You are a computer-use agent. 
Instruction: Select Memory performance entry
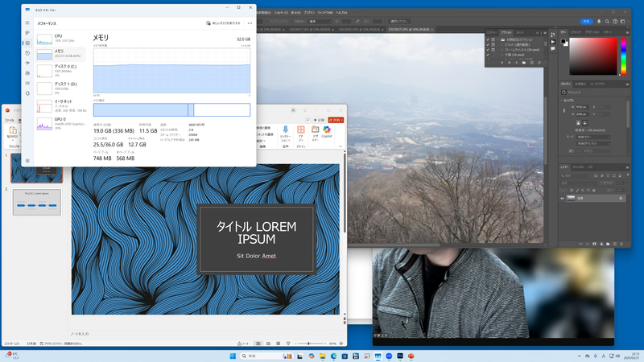pos(61,54)
